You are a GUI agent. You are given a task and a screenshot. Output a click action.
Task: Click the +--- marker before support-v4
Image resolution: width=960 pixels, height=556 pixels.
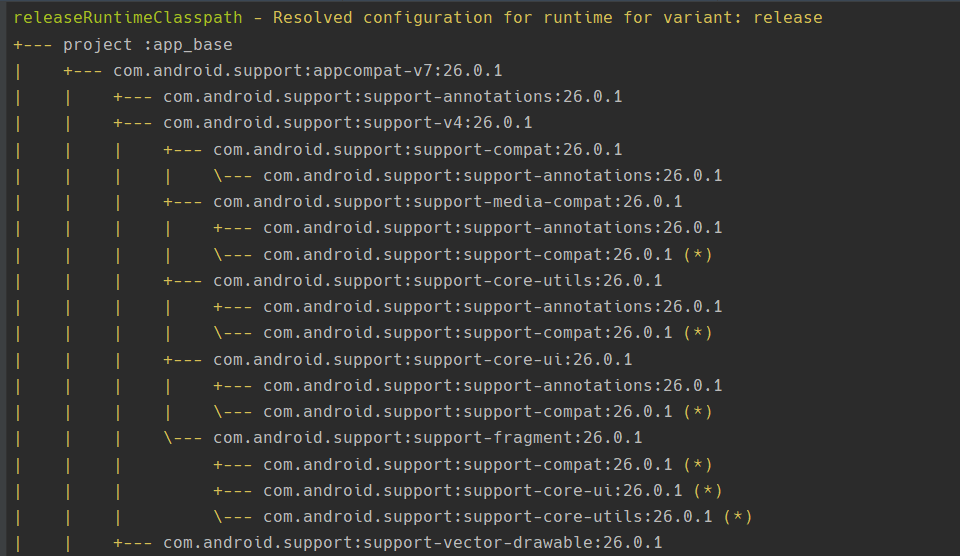point(133,123)
